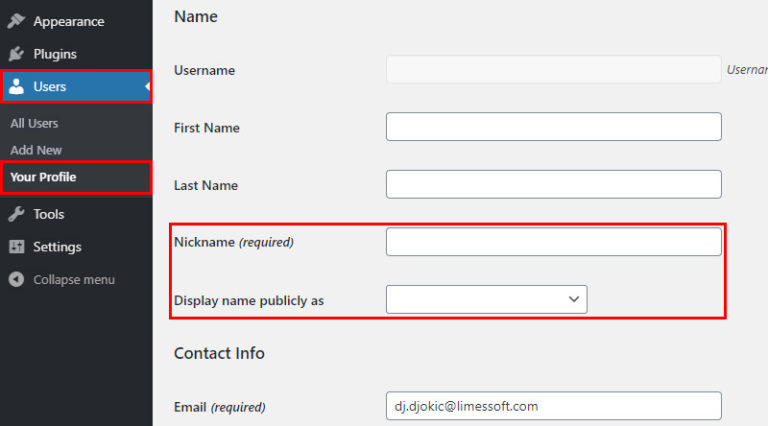768x426 pixels.
Task: Expand the Display name publicly as dropdown
Action: click(486, 299)
